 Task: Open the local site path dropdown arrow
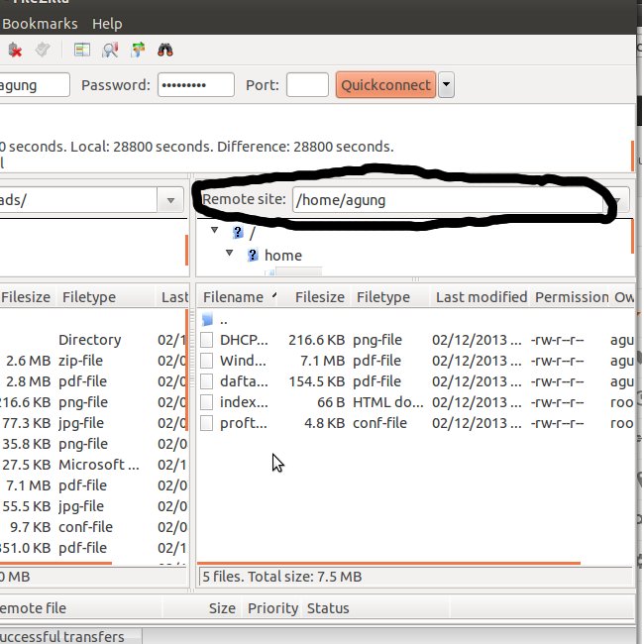[x=170, y=200]
